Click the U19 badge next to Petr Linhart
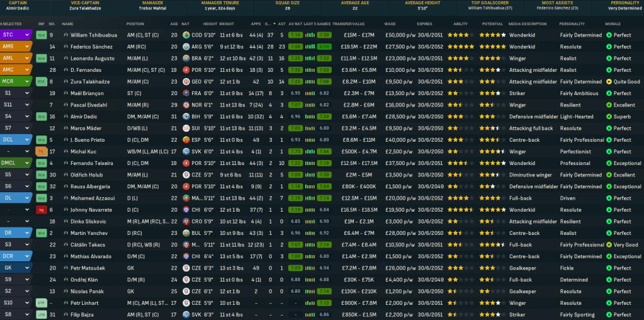 pos(41,303)
